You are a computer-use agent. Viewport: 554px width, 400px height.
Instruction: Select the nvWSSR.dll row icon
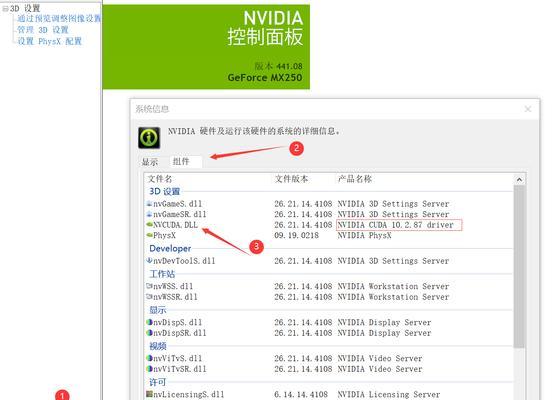click(x=149, y=296)
